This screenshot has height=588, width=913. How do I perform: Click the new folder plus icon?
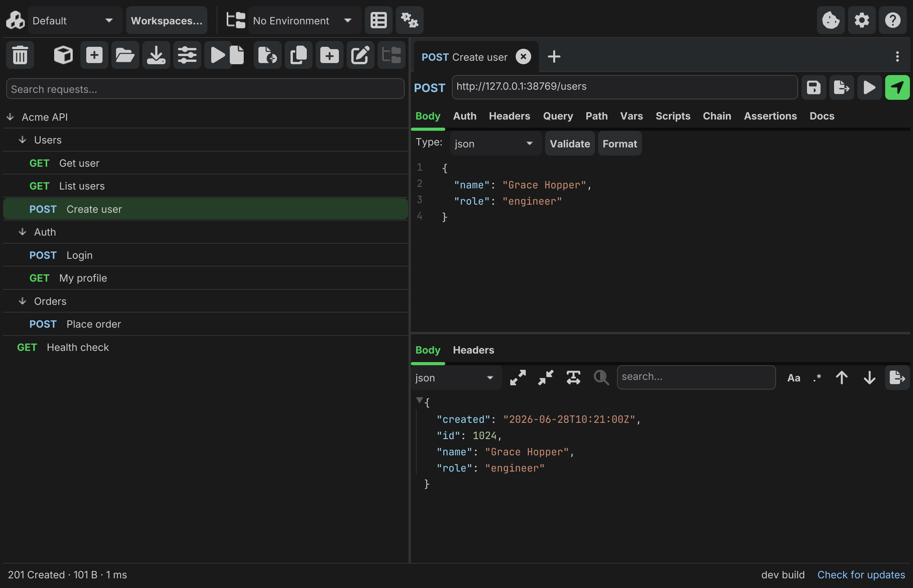(329, 55)
